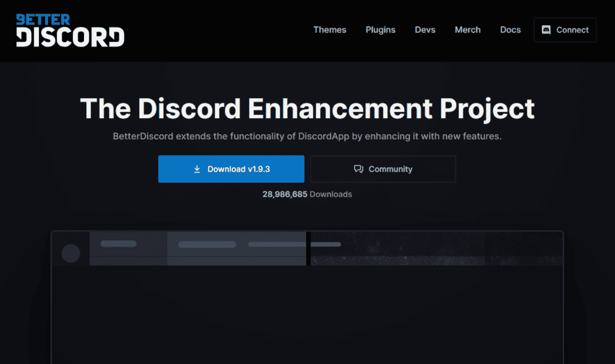This screenshot has width=615, height=364.
Task: Click the Connect button
Action: click(x=565, y=30)
